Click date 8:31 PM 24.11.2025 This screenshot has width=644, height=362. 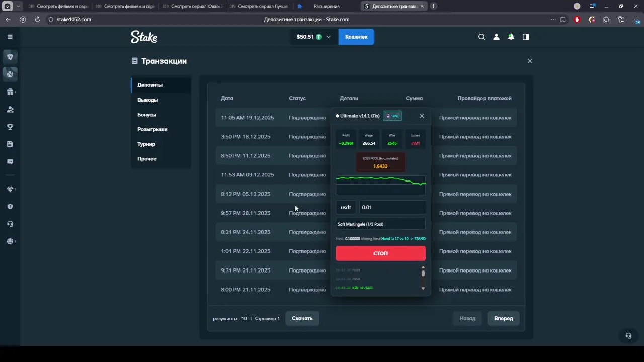coord(246,232)
